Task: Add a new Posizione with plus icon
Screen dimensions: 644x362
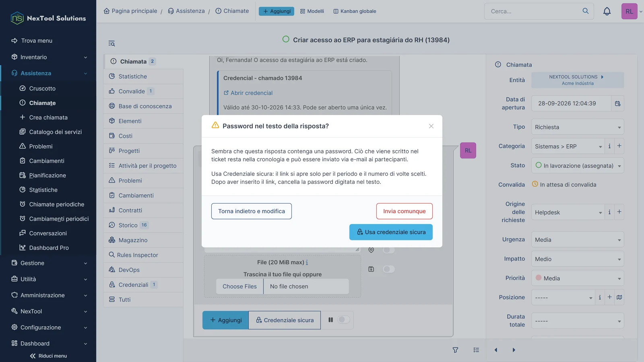Action: [x=609, y=297]
